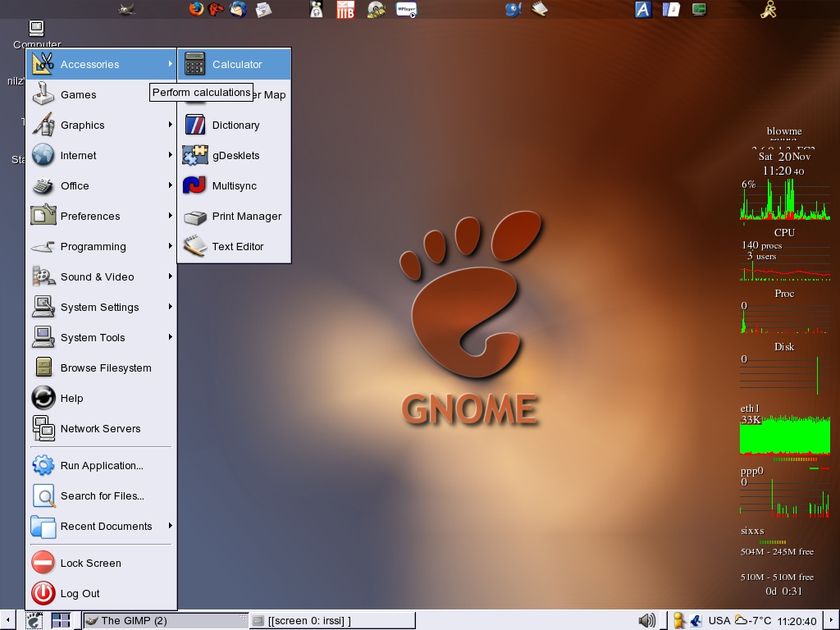Expand the Recent Documents submenu arrow

point(171,526)
